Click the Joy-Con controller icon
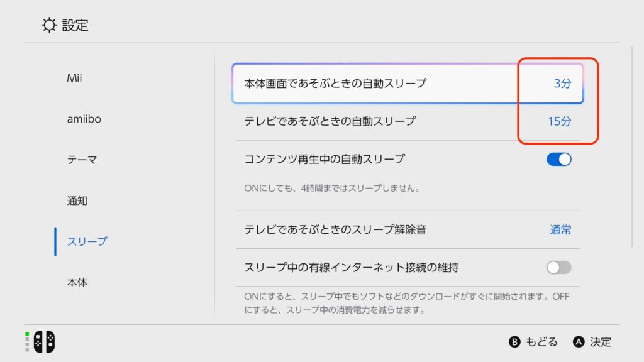The height and width of the screenshot is (362, 644). tap(44, 341)
